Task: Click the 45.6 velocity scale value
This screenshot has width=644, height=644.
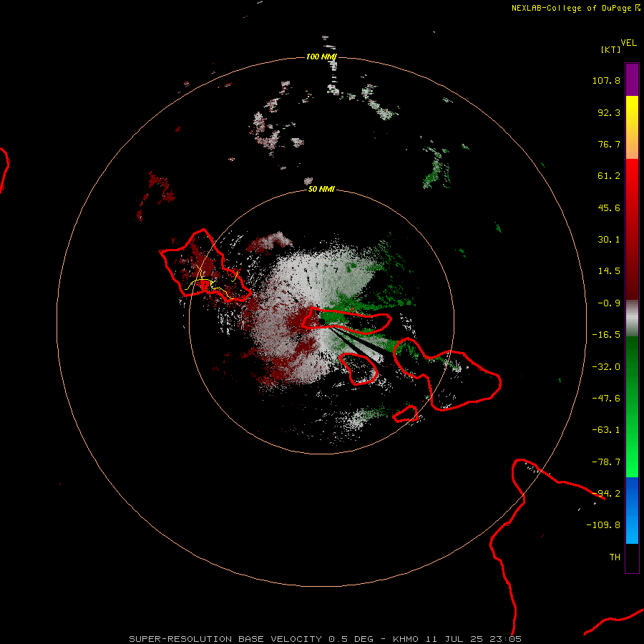Action: coord(609,208)
